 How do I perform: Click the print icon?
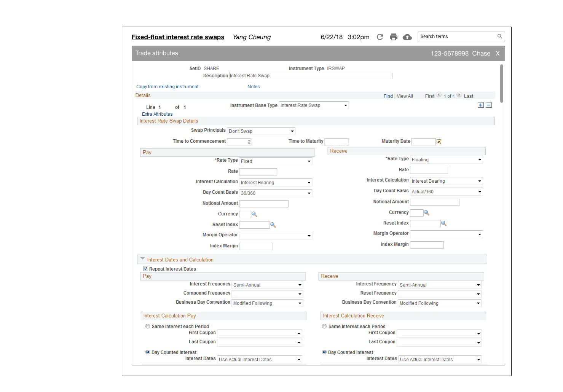point(394,37)
